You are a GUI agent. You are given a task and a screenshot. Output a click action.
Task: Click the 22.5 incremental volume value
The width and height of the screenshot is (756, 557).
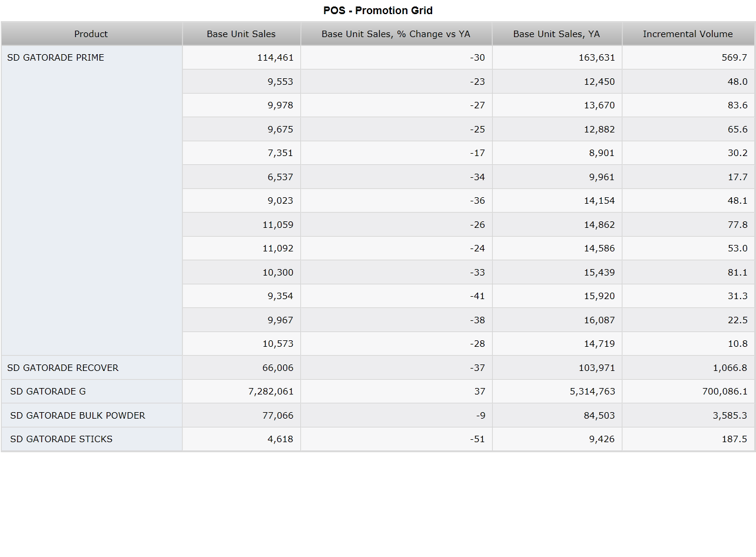pyautogui.click(x=688, y=320)
